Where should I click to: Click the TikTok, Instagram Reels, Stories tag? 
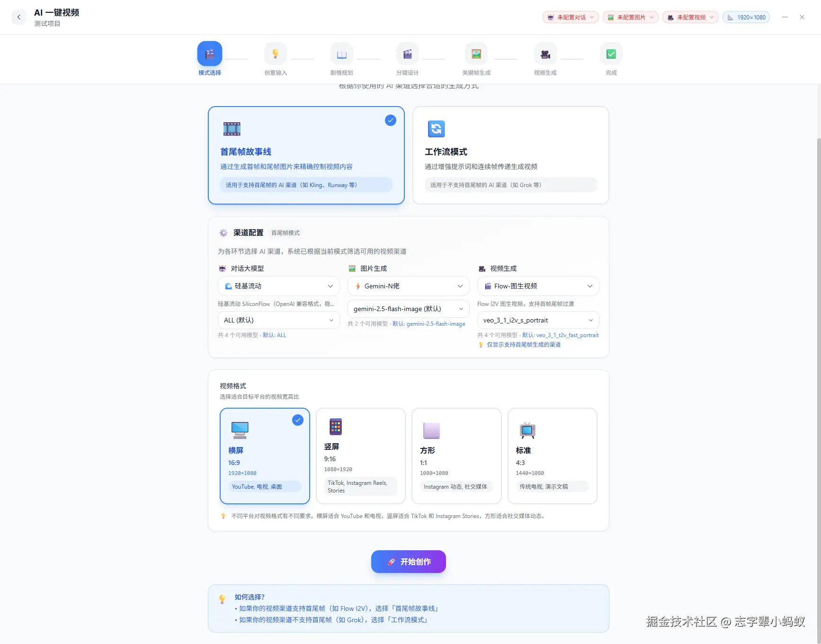361,487
